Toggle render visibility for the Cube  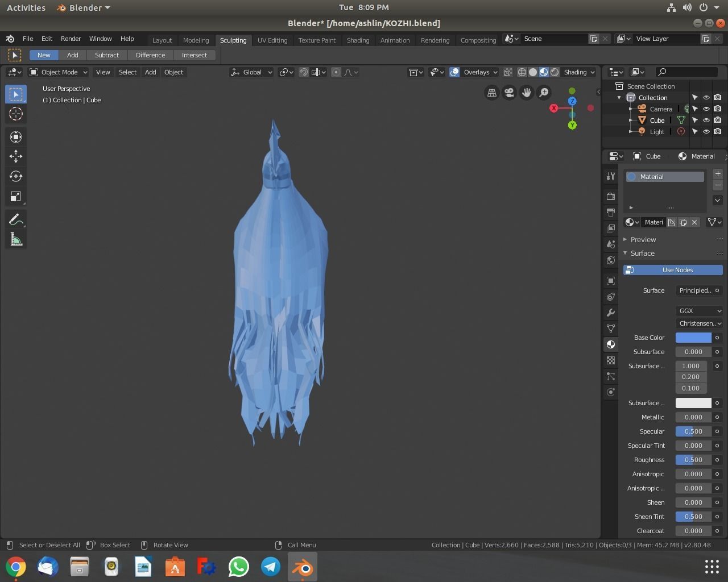pyautogui.click(x=718, y=120)
